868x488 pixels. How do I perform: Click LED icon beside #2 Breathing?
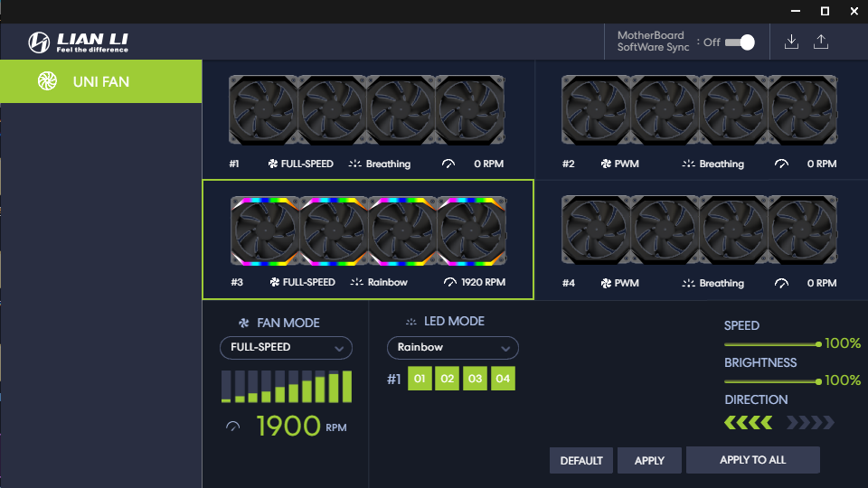coord(688,164)
